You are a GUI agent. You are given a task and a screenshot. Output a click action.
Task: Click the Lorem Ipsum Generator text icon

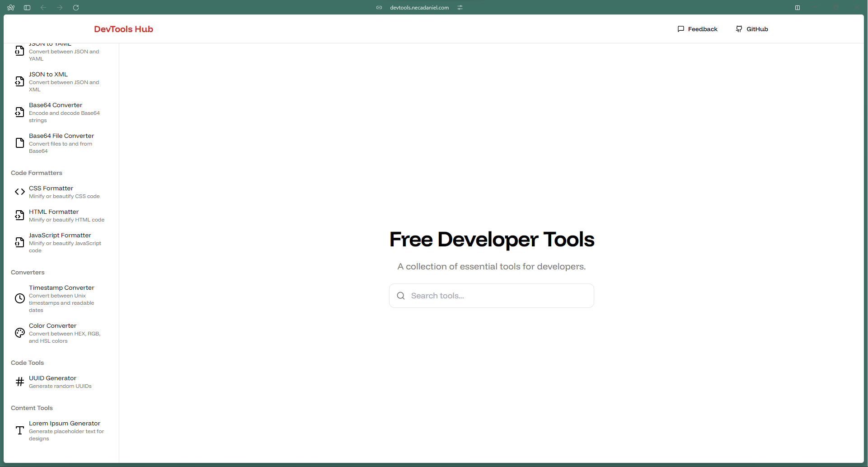(x=19, y=430)
